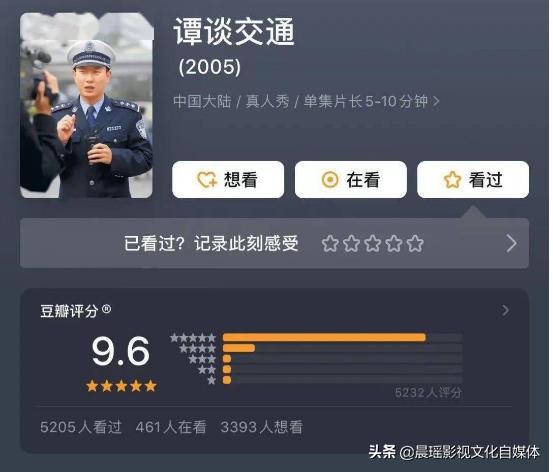Rate one star in 记录此刻感受 row

[330, 243]
